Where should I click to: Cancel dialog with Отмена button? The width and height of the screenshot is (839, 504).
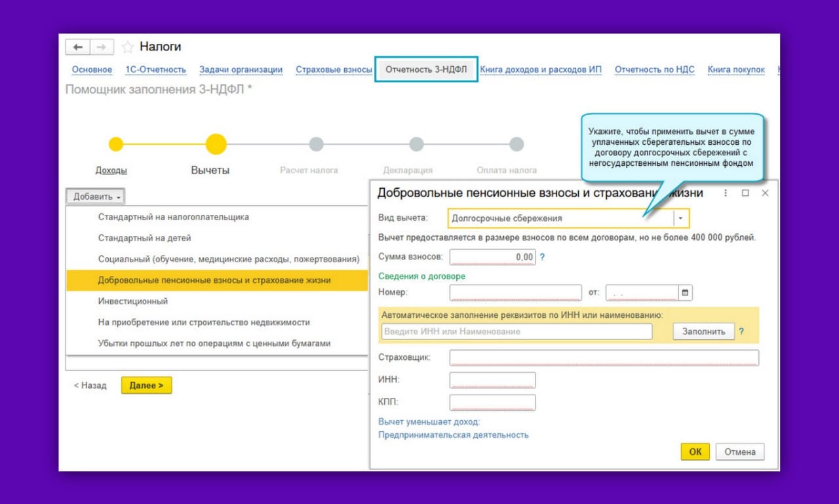740,452
